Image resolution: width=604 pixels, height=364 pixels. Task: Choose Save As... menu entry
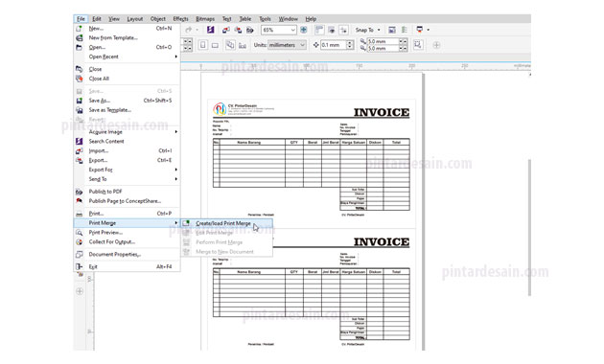point(127,101)
